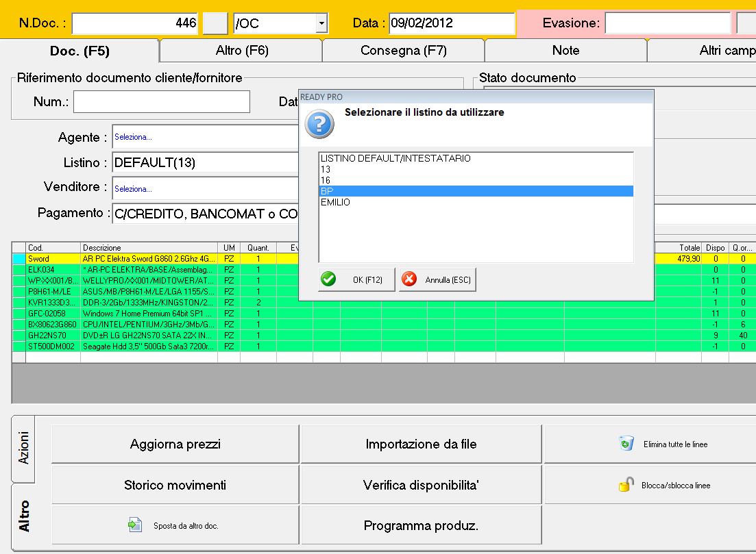Viewport: 756px width, 554px height.
Task: Click the Dispo column header
Action: click(716, 248)
